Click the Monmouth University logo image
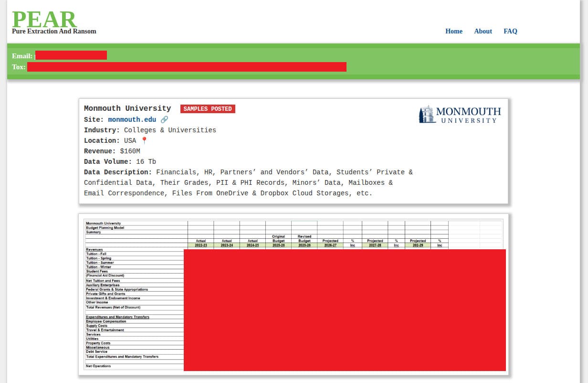Image resolution: width=588 pixels, height=383 pixels. [460, 115]
